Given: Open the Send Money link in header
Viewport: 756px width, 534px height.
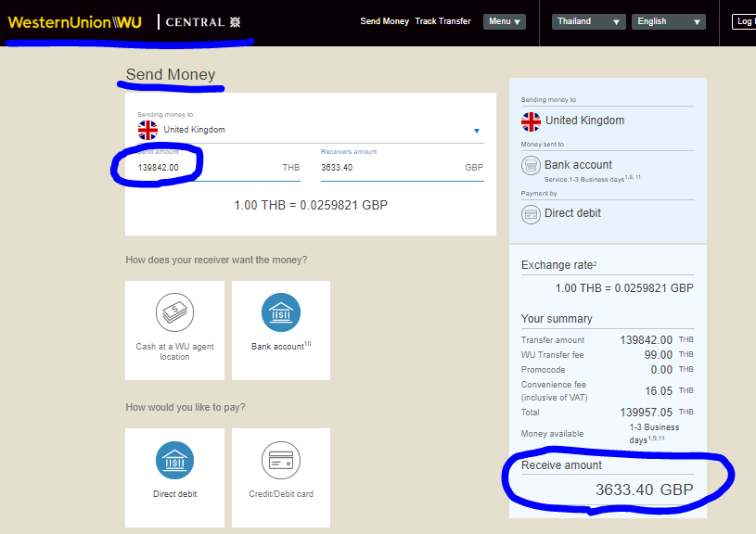Looking at the screenshot, I should 384,21.
